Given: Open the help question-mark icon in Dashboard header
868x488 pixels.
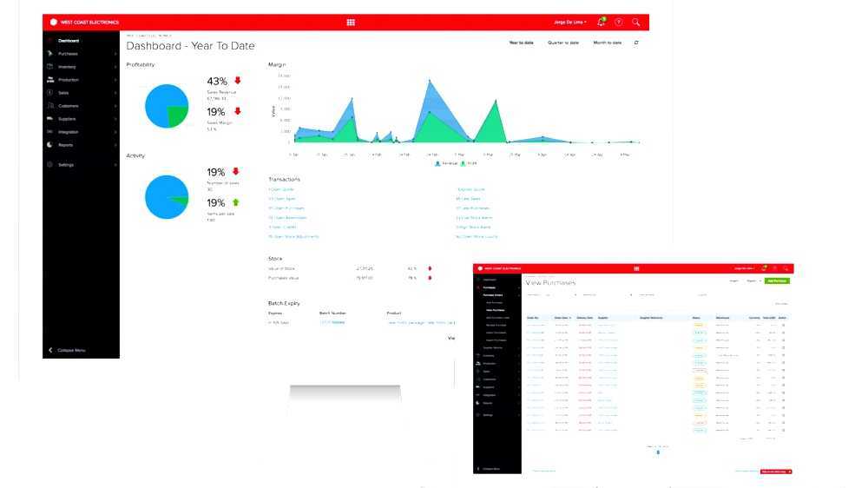Looking at the screenshot, I should [x=618, y=23].
